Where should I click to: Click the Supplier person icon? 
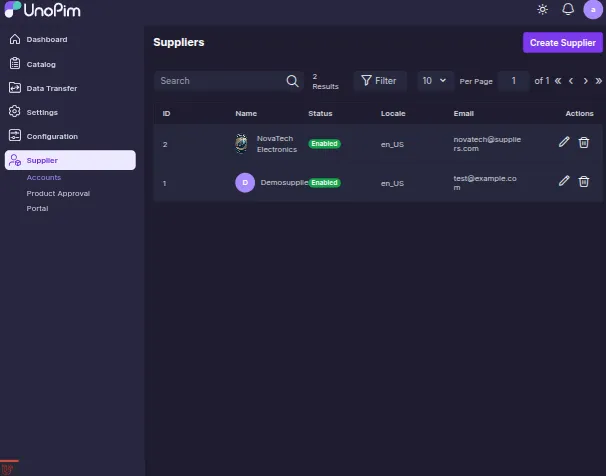15,160
